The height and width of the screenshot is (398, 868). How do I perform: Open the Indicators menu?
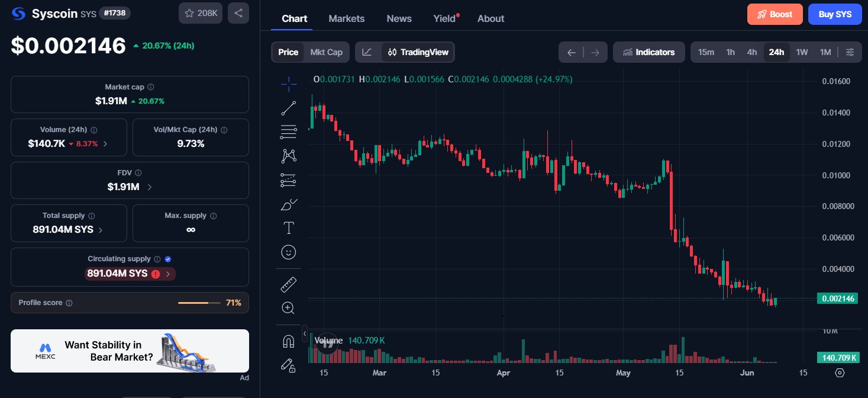649,52
